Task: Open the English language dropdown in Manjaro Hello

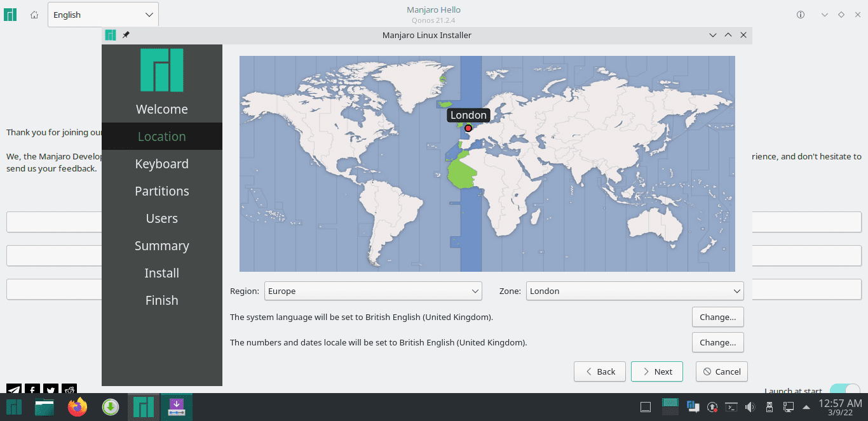Action: [103, 15]
